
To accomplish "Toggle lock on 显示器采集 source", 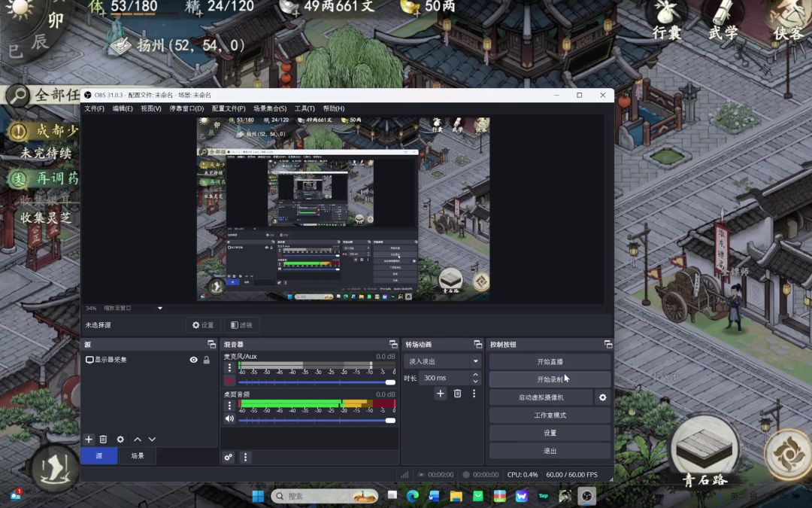I will 207,360.
